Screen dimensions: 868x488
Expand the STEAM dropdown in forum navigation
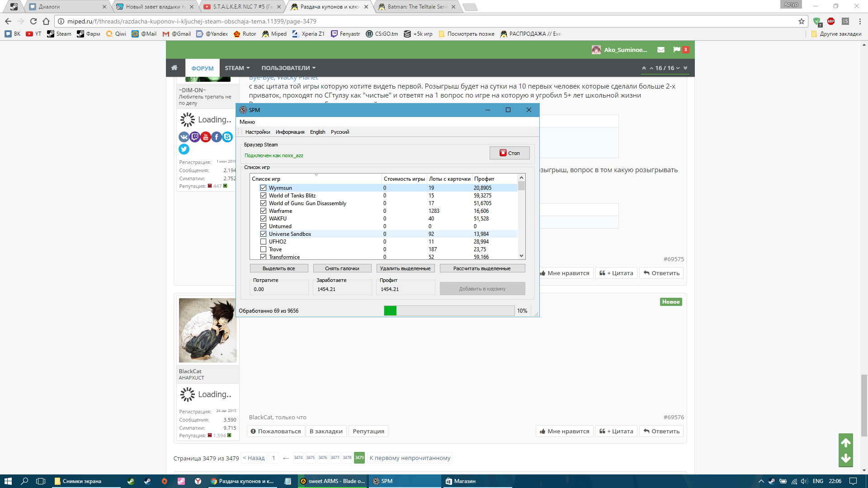pyautogui.click(x=237, y=68)
